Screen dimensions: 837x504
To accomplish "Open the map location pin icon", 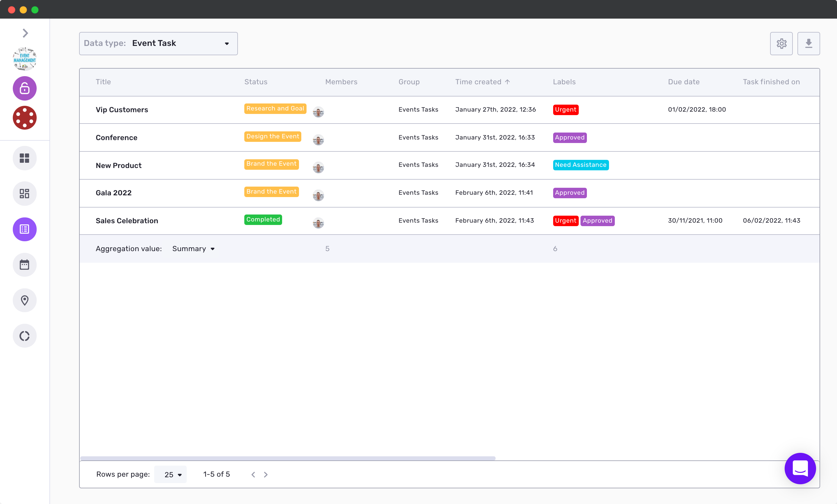I will pyautogui.click(x=24, y=300).
